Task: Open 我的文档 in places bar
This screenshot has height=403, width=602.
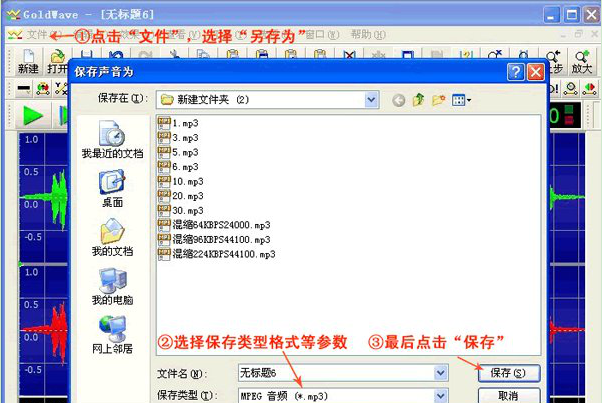Action: tap(112, 237)
